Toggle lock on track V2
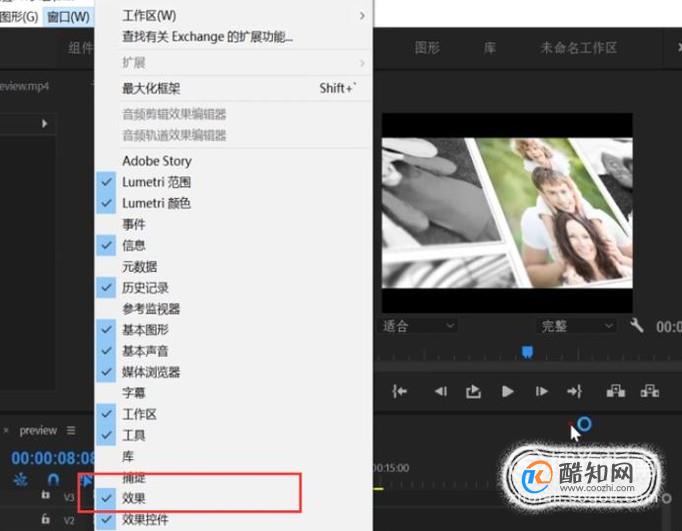The width and height of the screenshot is (682, 531). (45, 519)
